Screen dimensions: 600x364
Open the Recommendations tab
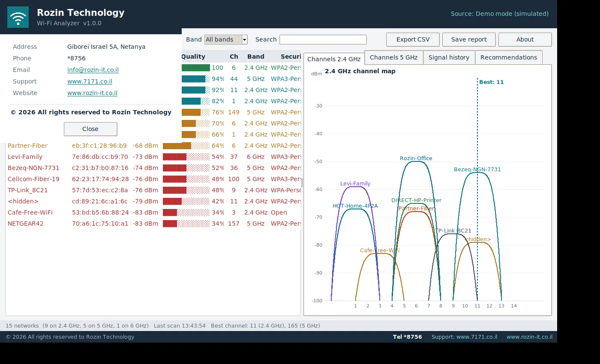pos(509,57)
